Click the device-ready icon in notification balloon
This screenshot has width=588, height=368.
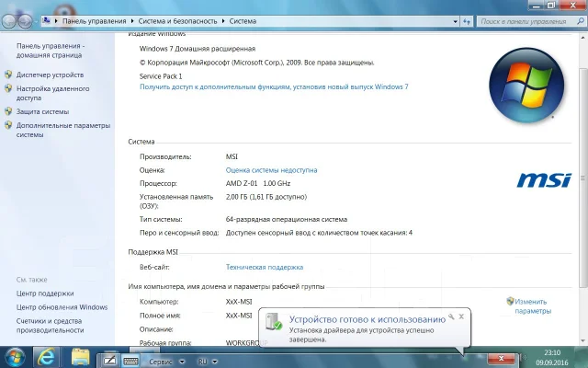[x=274, y=322]
